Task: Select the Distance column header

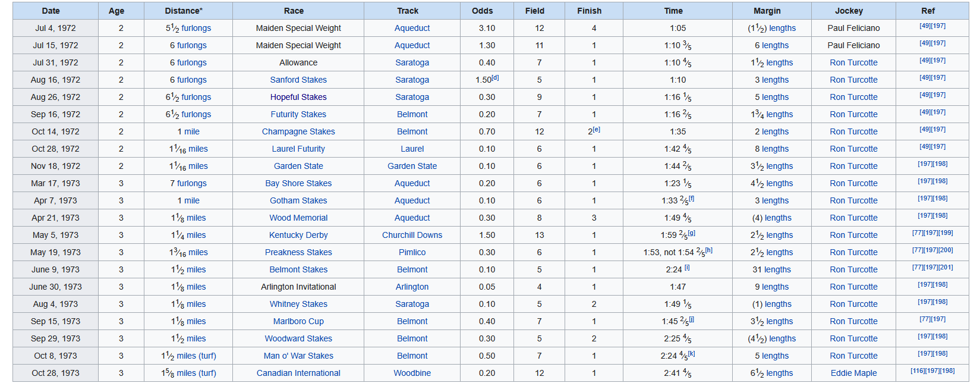Action: pos(188,11)
